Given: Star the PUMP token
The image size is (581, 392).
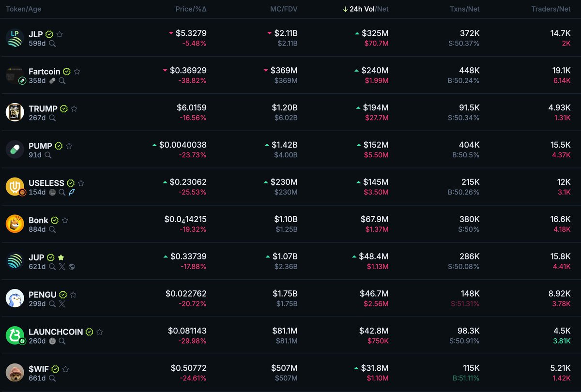Looking at the screenshot, I should click(69, 146).
